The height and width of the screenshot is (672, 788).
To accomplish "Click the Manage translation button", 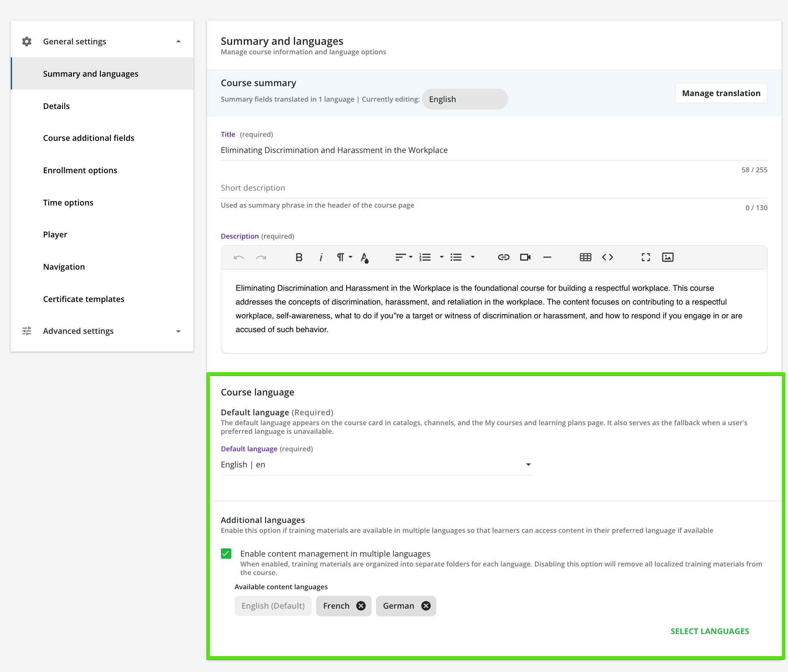I will 721,93.
